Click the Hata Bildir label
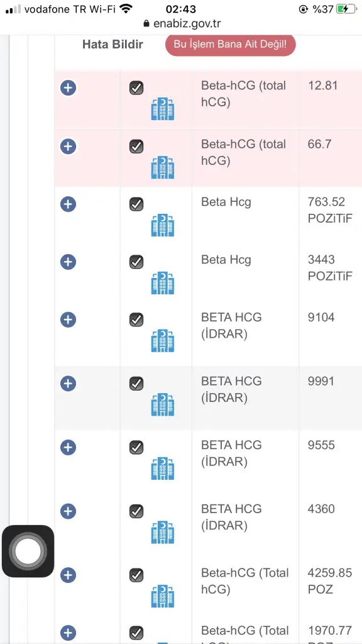This screenshot has width=362, height=644. [x=112, y=45]
